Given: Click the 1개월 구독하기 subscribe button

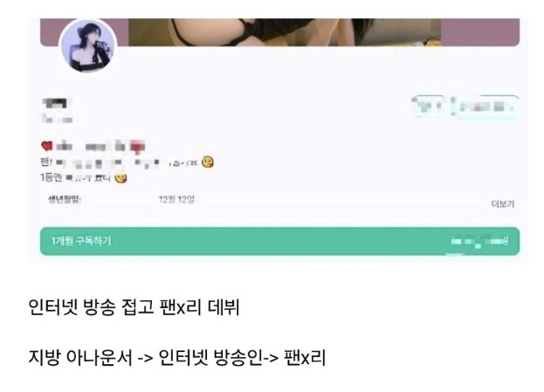Looking at the screenshot, I should click(x=279, y=241).
